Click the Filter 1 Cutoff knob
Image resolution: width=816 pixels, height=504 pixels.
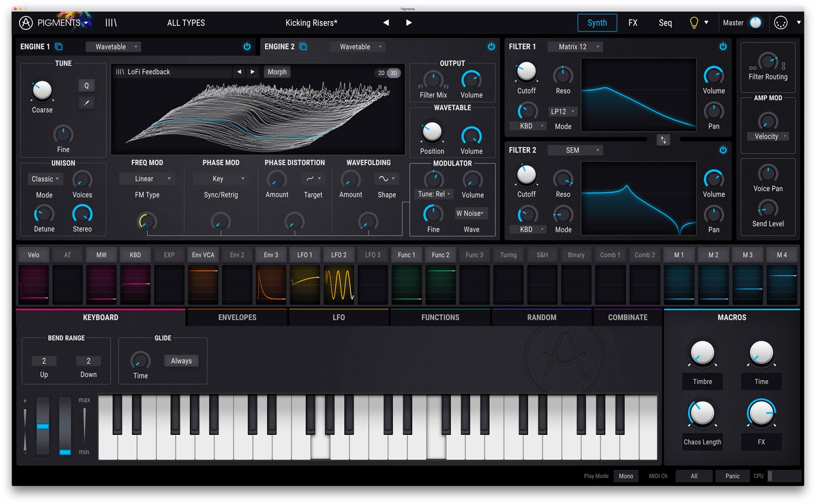click(526, 72)
